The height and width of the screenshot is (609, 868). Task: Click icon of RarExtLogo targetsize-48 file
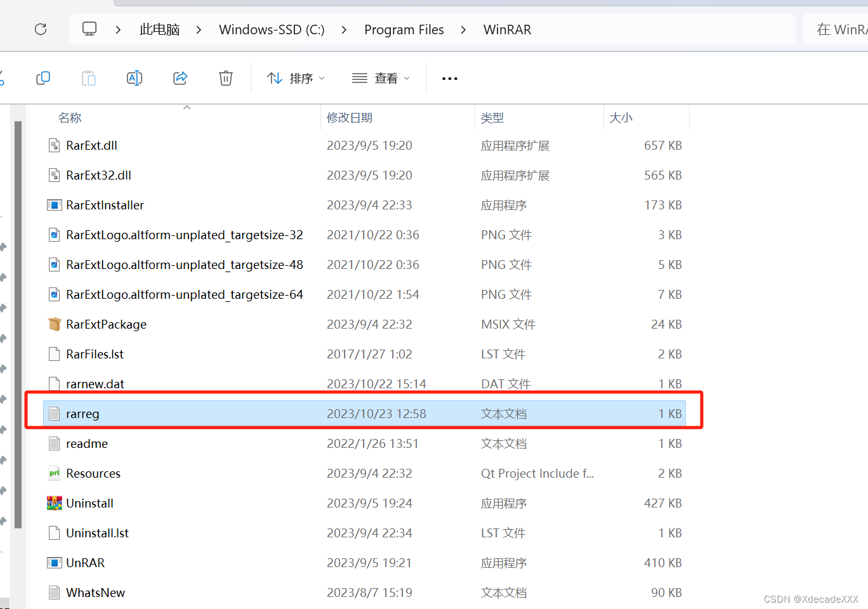tap(55, 265)
